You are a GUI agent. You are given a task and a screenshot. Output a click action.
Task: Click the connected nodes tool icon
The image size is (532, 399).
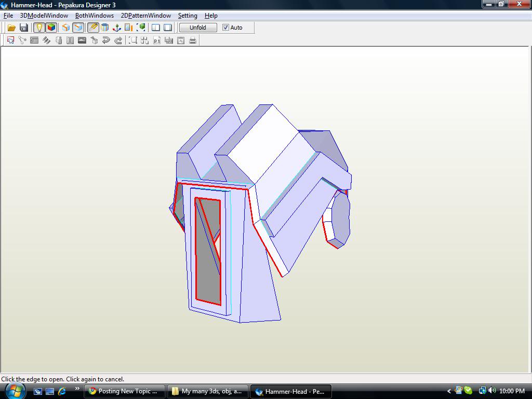tap(22, 41)
